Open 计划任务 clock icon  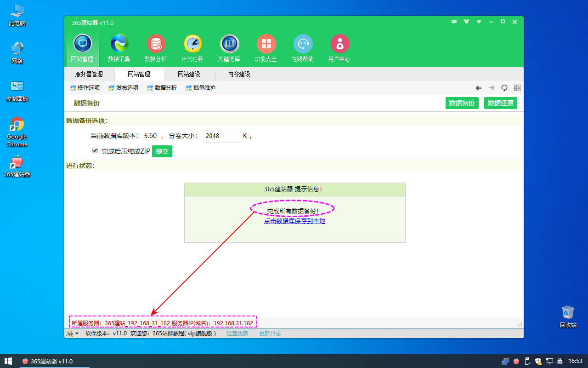click(192, 48)
